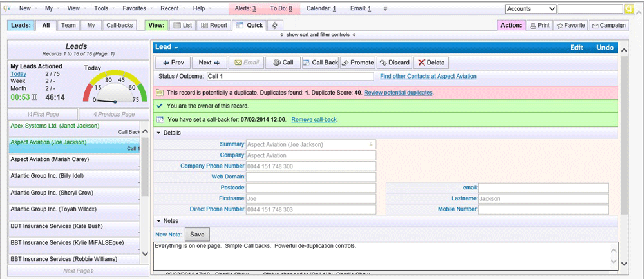Click the leads list scrollbar down arrow

(144, 255)
